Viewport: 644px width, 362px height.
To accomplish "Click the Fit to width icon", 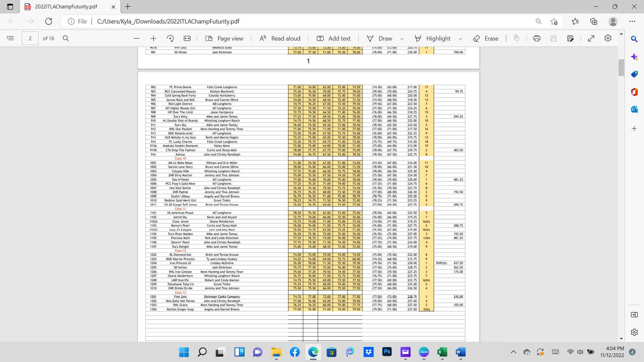I will pos(187,38).
